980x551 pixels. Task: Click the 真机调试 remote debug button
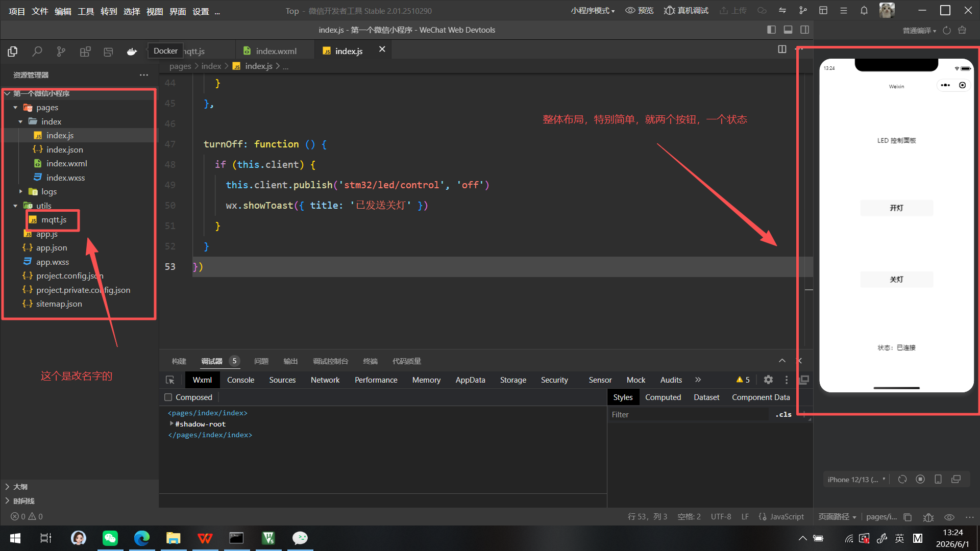pyautogui.click(x=686, y=10)
